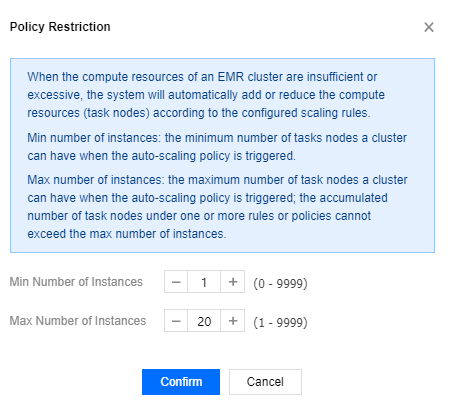Increase Min Number of Instances with plus
Image resolution: width=451 pixels, height=406 pixels.
233,282
